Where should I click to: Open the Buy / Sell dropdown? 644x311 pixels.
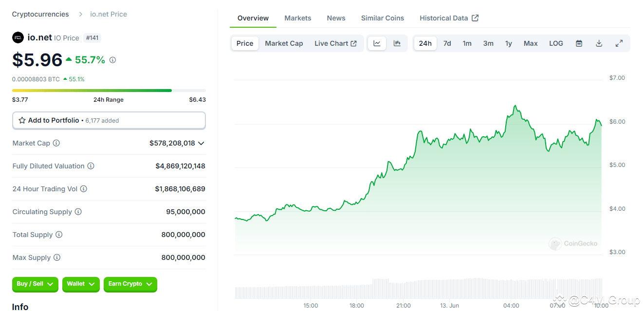coord(35,284)
